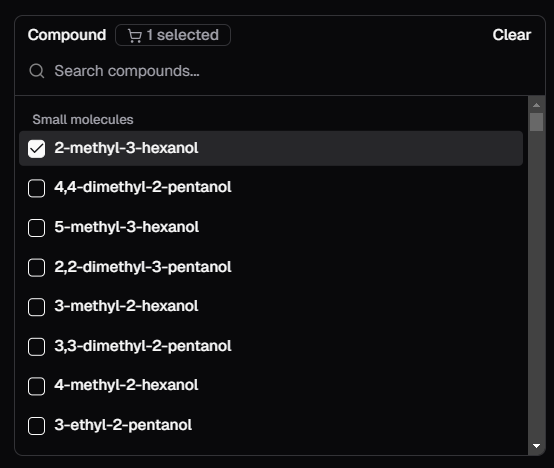
Task: Toggle the 4-methyl-2-hexanol checkbox
Action: coord(36,386)
